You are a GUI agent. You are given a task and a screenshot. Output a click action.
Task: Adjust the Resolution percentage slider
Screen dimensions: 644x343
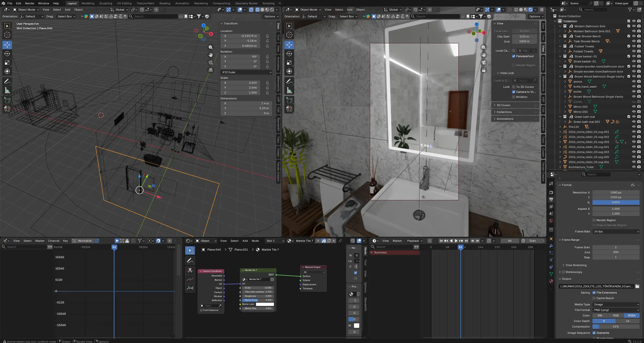click(616, 202)
